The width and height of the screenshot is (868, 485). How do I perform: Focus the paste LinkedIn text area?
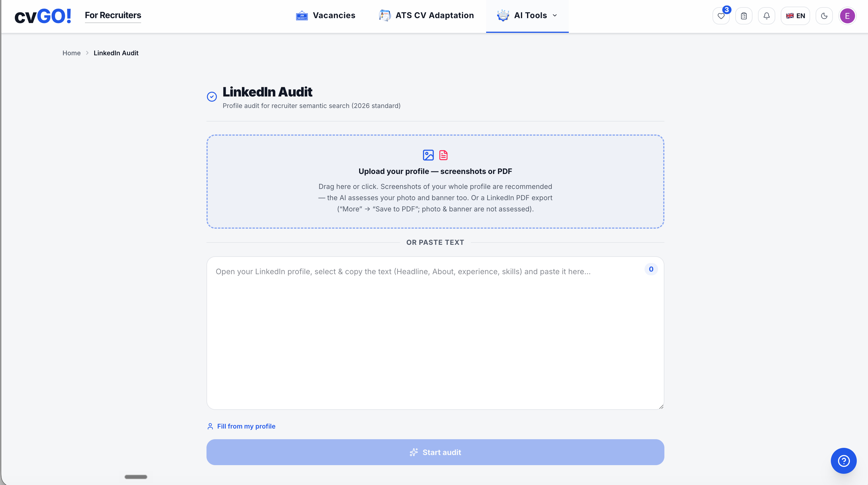pyautogui.click(x=435, y=333)
